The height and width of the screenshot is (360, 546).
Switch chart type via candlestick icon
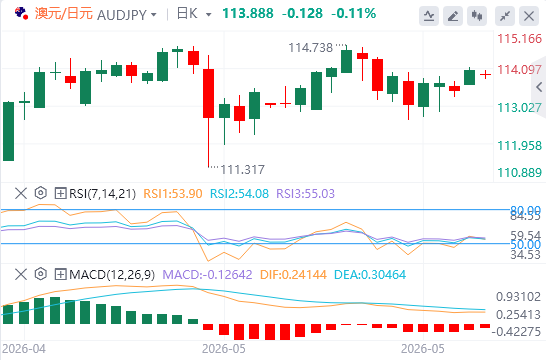click(x=477, y=16)
